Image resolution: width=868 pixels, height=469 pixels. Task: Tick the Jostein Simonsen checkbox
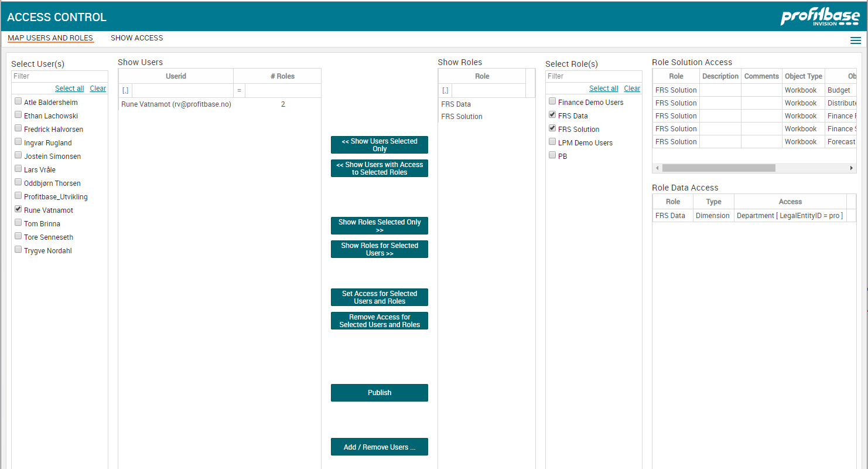[x=18, y=155]
